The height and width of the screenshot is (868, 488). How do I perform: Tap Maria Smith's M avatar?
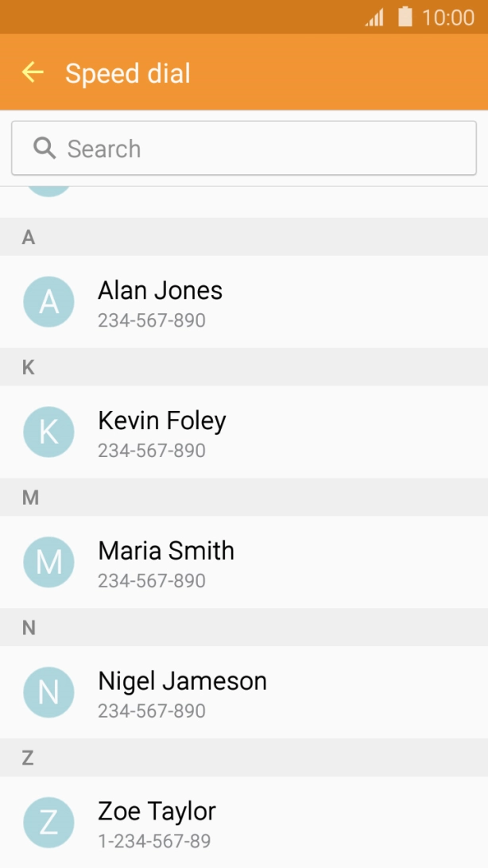49,562
